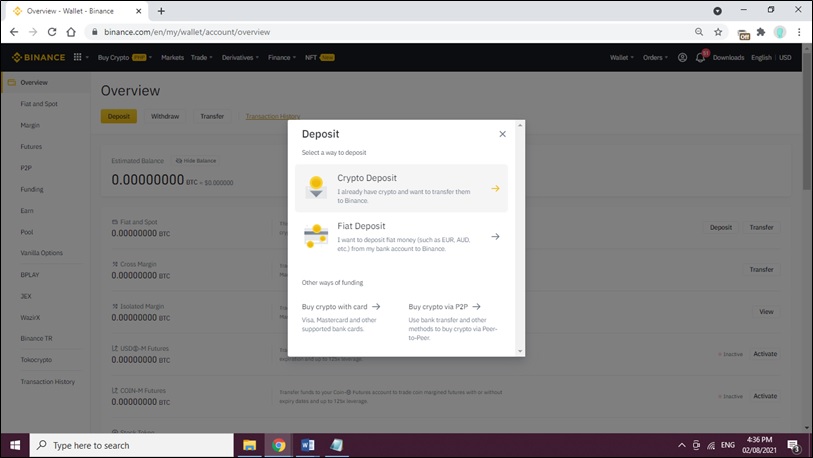Click the Word icon in taskbar
The image size is (813, 458).
307,446
